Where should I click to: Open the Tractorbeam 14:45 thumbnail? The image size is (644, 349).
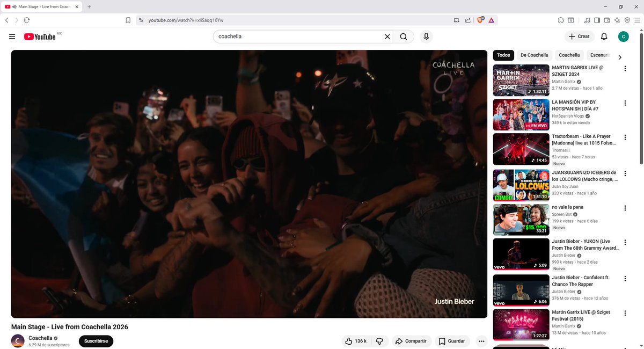pos(521,149)
